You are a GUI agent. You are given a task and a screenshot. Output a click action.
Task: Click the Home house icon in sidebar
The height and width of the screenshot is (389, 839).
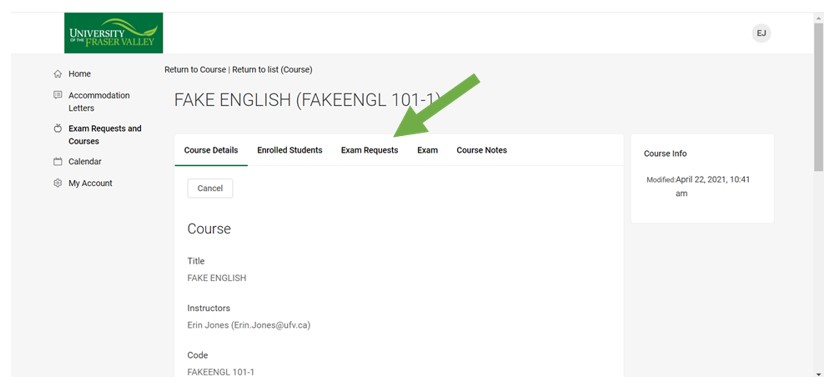coord(58,74)
